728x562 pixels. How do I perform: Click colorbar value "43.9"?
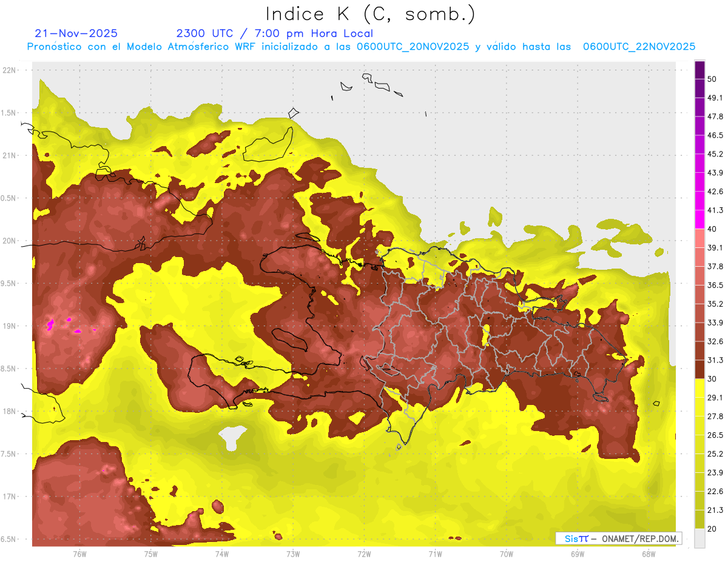coord(715,173)
